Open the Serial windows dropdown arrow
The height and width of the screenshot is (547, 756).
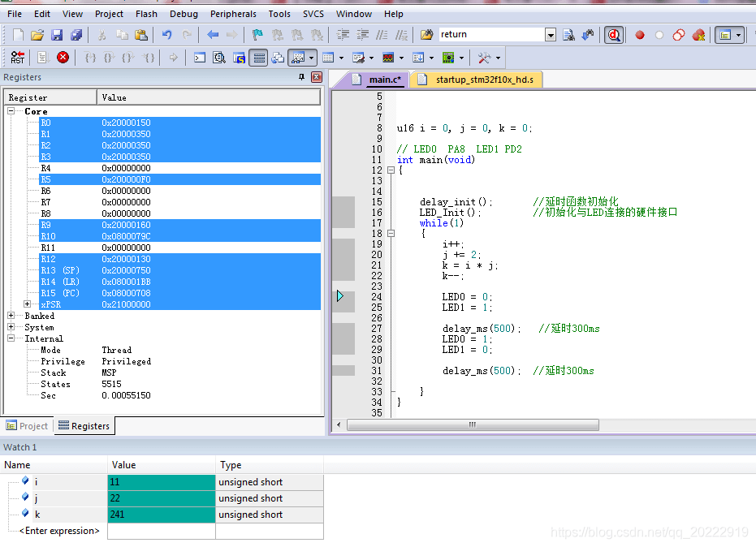[371, 58]
